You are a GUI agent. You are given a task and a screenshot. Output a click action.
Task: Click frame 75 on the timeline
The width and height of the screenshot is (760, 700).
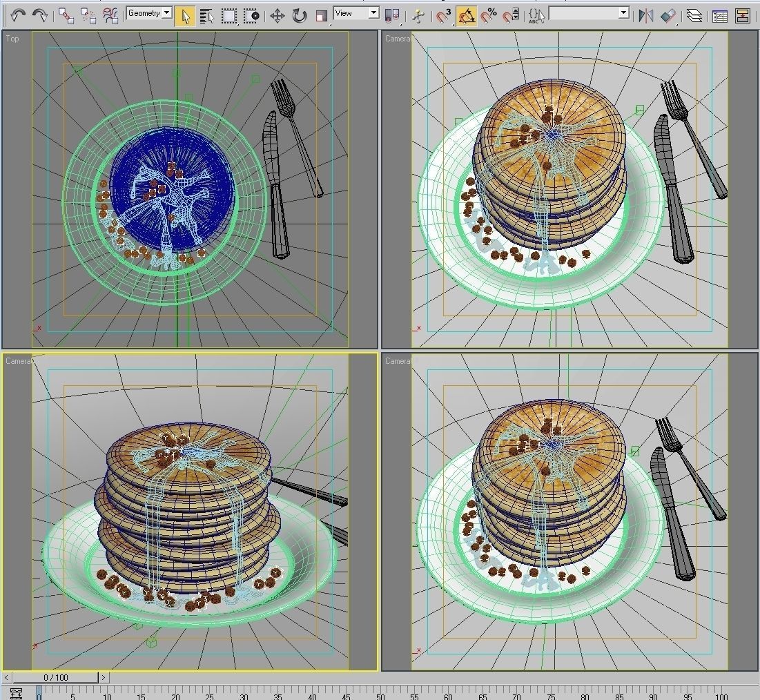point(551,696)
